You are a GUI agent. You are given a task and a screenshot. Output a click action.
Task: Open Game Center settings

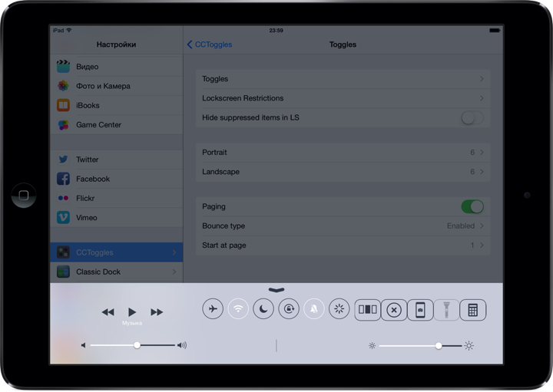[117, 125]
